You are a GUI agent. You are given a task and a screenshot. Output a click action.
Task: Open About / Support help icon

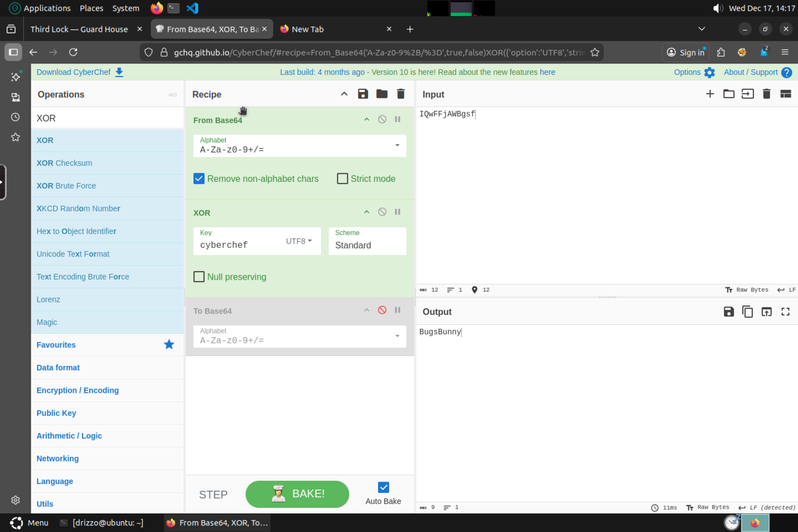tap(787, 72)
